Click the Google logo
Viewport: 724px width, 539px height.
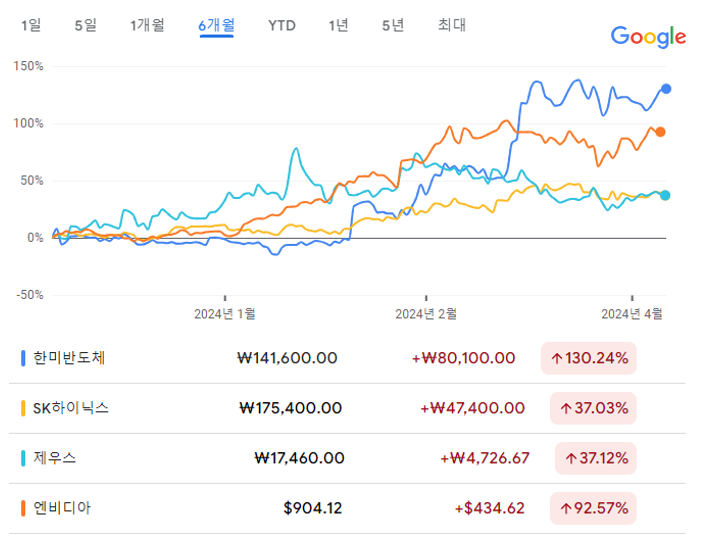pyautogui.click(x=648, y=37)
